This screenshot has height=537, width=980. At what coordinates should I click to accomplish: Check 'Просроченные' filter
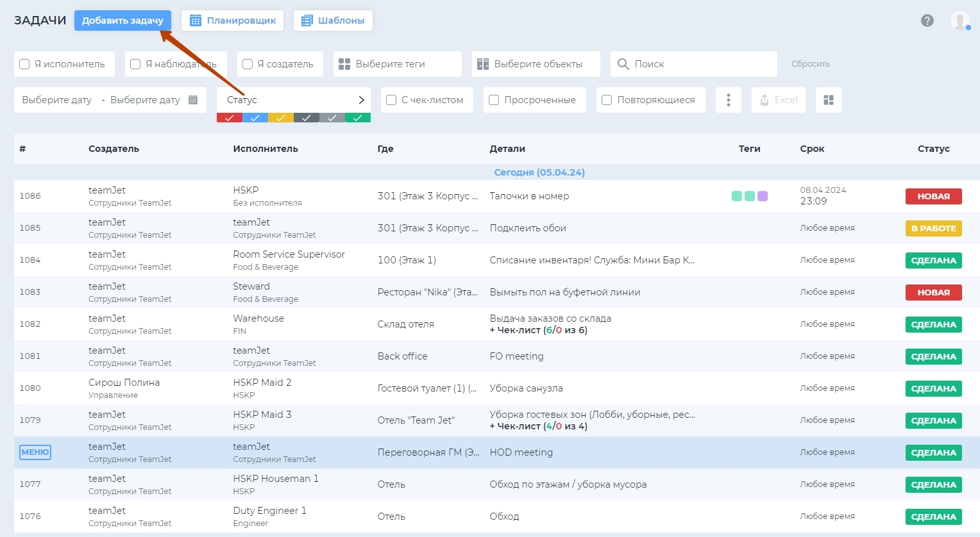coord(494,100)
